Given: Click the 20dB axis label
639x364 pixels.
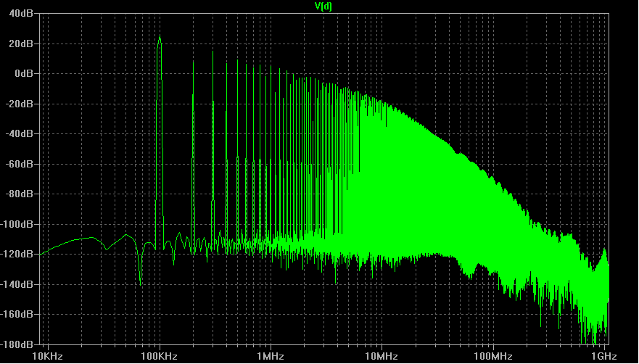Looking at the screenshot, I should point(22,44).
